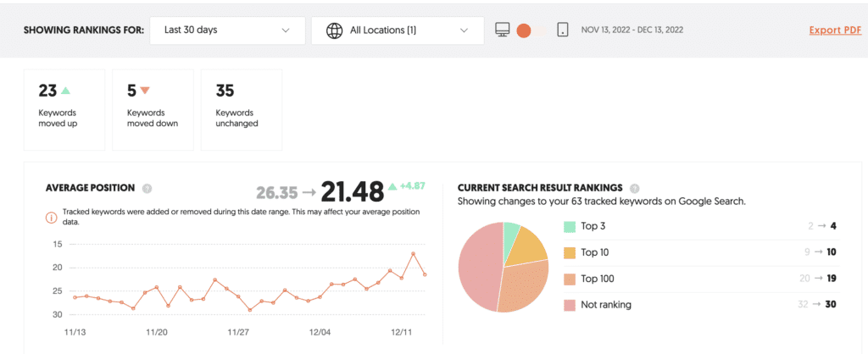This screenshot has width=868, height=354.
Task: Open the Last 30 days dropdown
Action: 227,30
